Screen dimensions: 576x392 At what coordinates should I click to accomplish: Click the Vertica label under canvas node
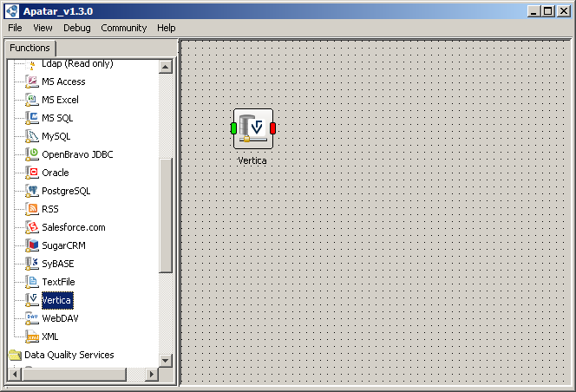[x=252, y=160]
